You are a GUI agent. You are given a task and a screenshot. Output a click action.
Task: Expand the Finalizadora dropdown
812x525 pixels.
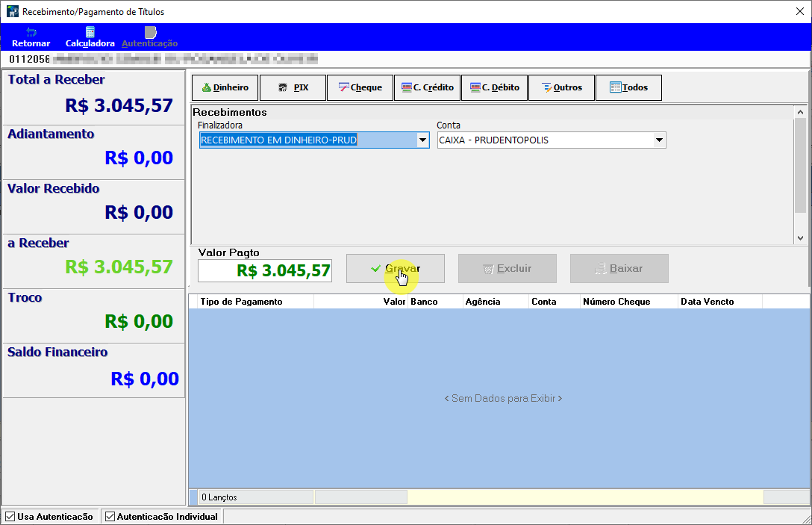pyautogui.click(x=422, y=140)
